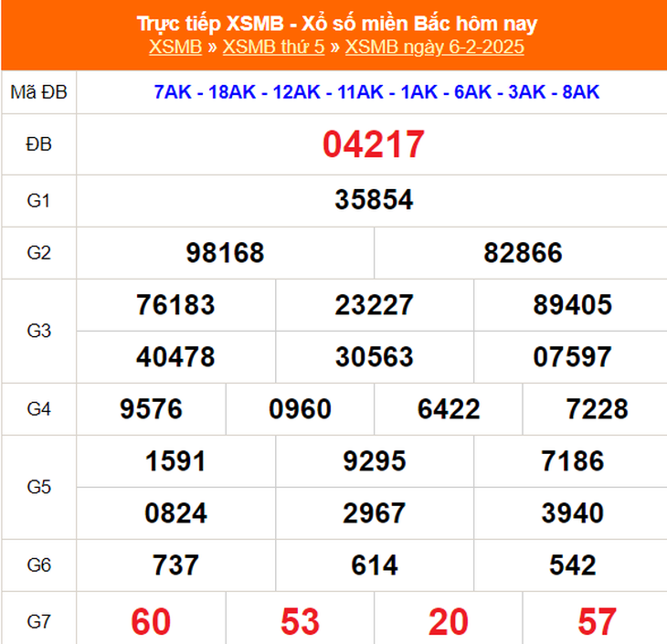Open the XSMB thứ 5 link
This screenshot has height=644, width=667.
[273, 47]
